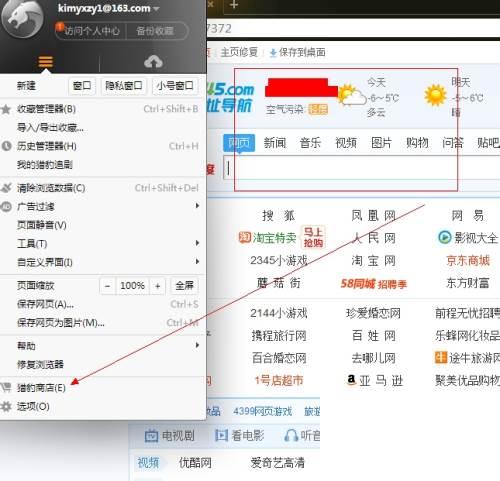Increase page zoom with plus button
500x481 pixels.
pos(157,286)
